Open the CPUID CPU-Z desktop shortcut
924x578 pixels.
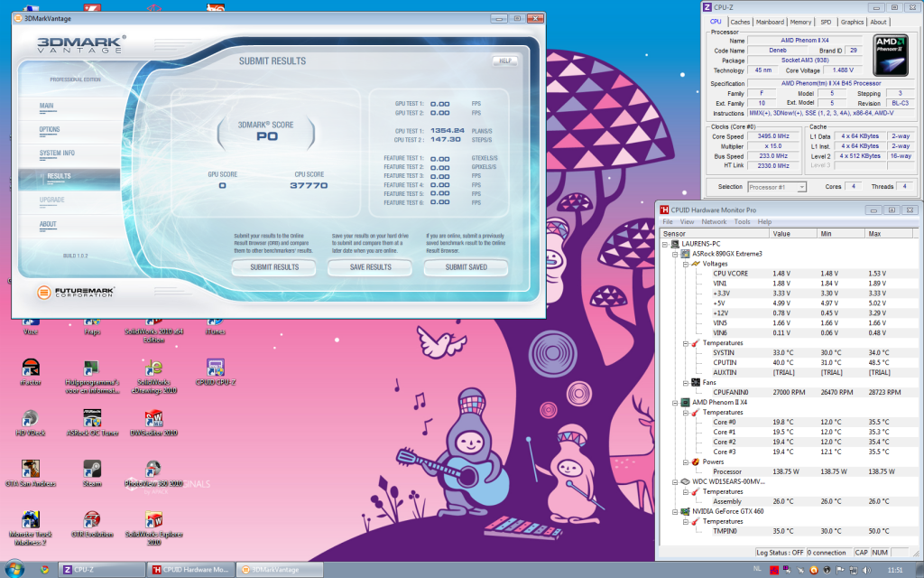(215, 372)
